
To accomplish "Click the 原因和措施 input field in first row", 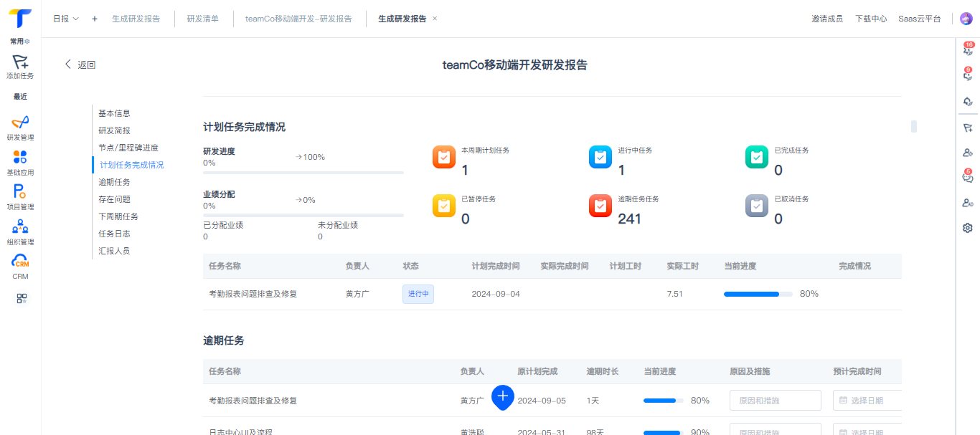I will coord(776,400).
